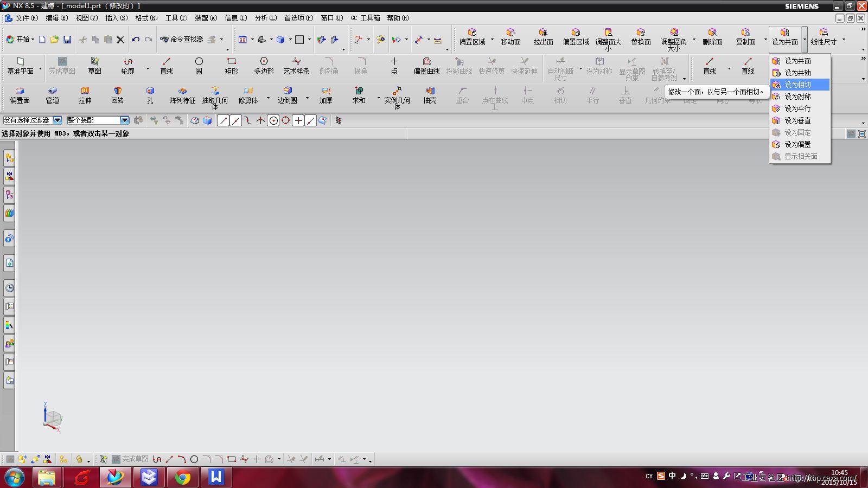Open the 命令查找器 command finder
Viewport: 868px width, 488px height.
(182, 40)
